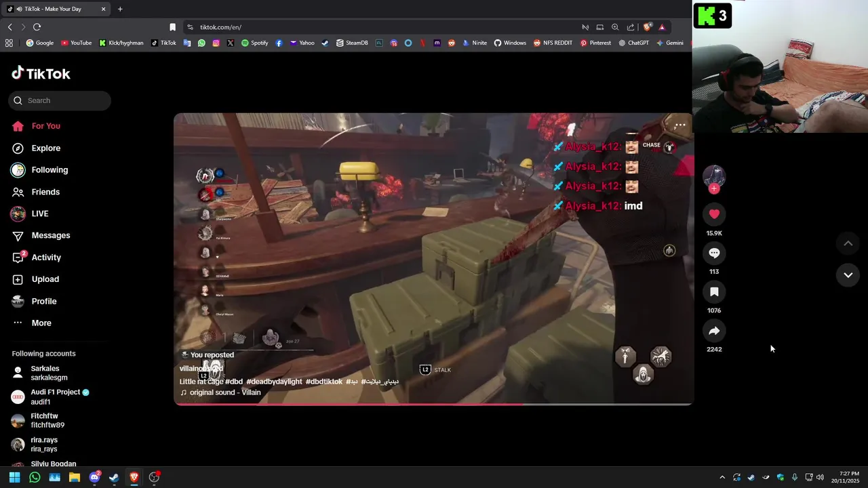Click the TikTok logo
The image size is (868, 488).
pos(41,73)
